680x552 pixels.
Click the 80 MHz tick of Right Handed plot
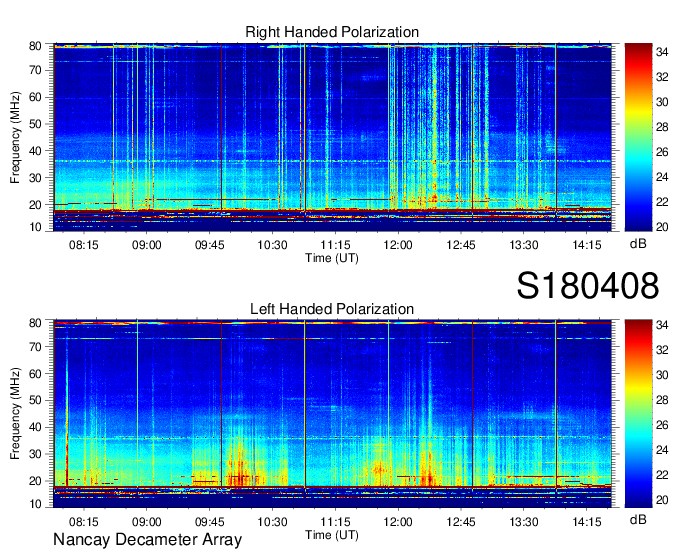[35, 46]
